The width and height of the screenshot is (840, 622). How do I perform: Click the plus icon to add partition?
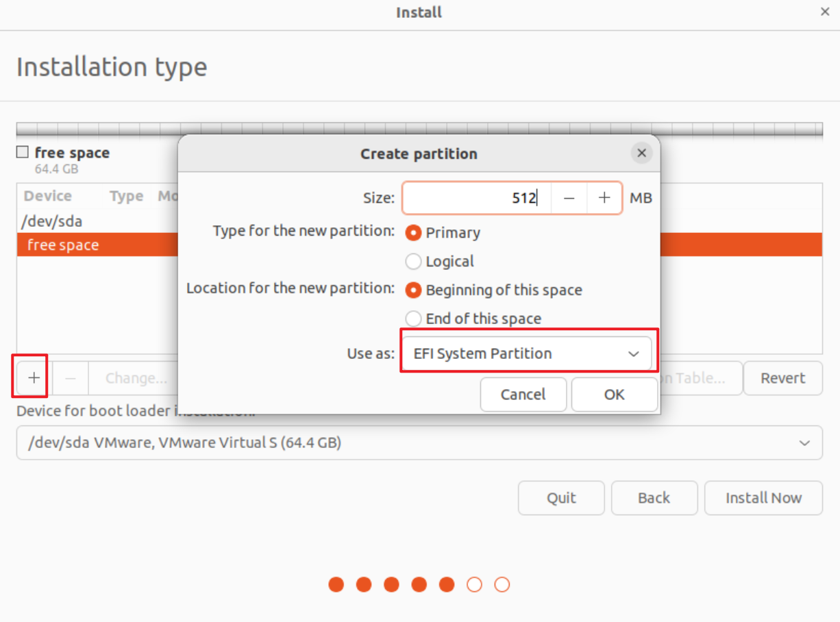click(x=34, y=378)
